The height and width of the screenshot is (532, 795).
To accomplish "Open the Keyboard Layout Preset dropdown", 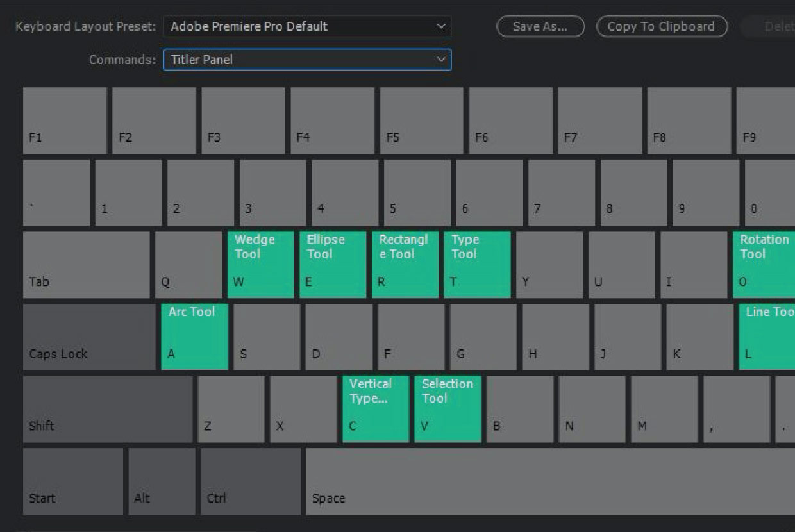I will coord(307,27).
